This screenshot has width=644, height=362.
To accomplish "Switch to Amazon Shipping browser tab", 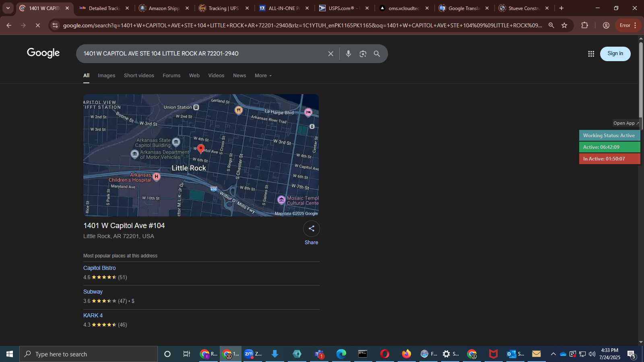I will click(x=164, y=8).
